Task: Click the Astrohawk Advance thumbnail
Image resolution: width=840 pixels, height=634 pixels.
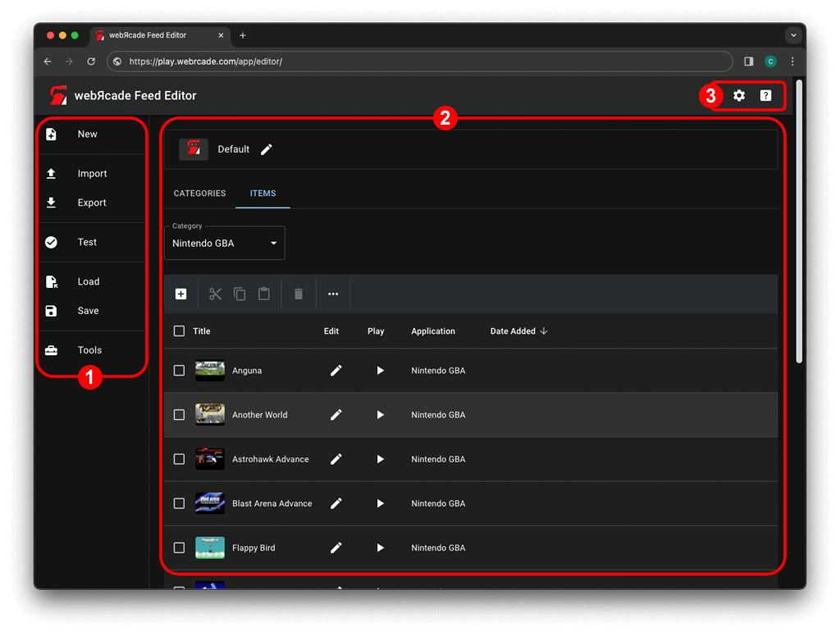Action: click(210, 459)
